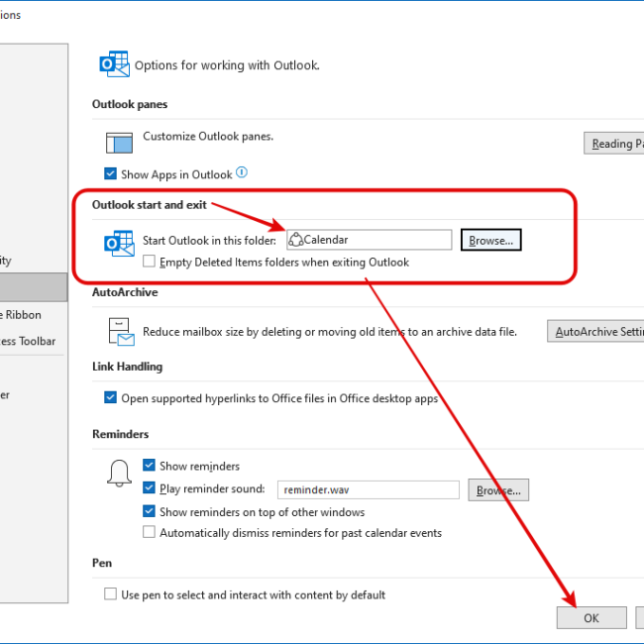Click the Link Handling section heading
Viewport: 644px width, 644px height.
click(x=128, y=367)
